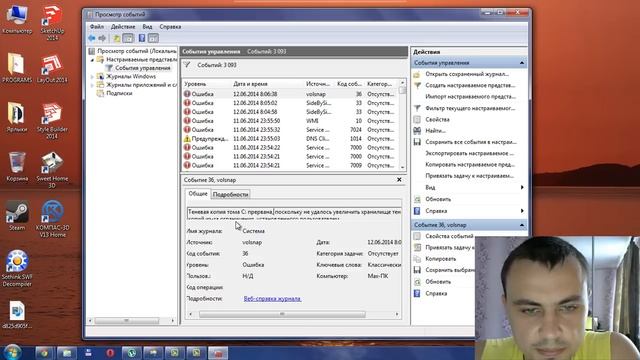Click 'Создать настраиваемое представление' action

(470, 85)
